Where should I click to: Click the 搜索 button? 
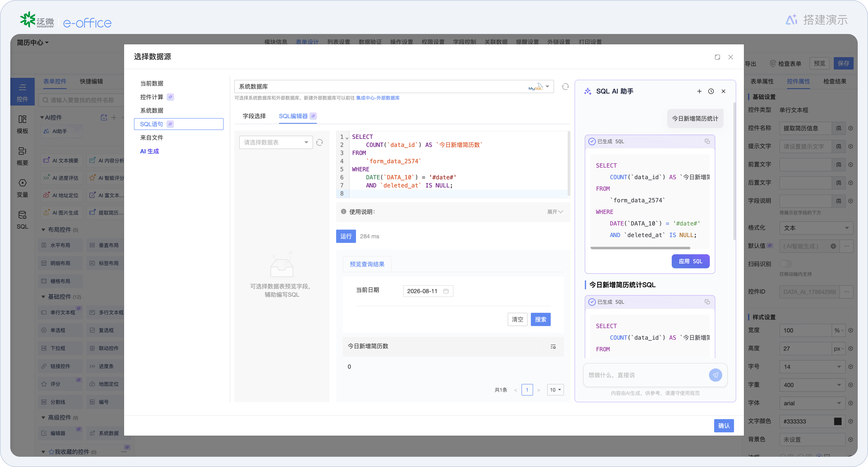tap(541, 319)
